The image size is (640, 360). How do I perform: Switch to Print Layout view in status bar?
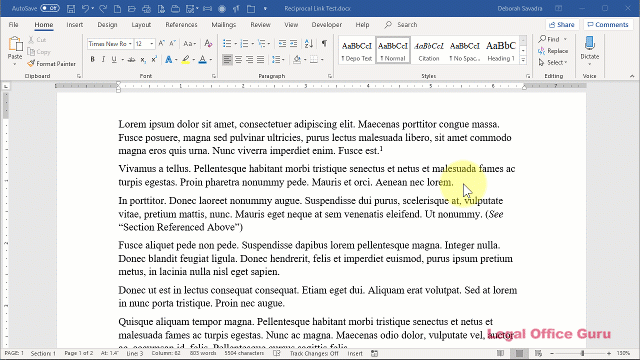point(520,353)
